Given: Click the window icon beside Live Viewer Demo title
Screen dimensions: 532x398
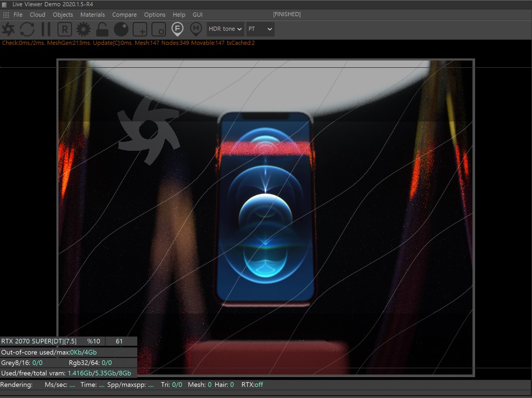Looking at the screenshot, I should click(x=4, y=5).
